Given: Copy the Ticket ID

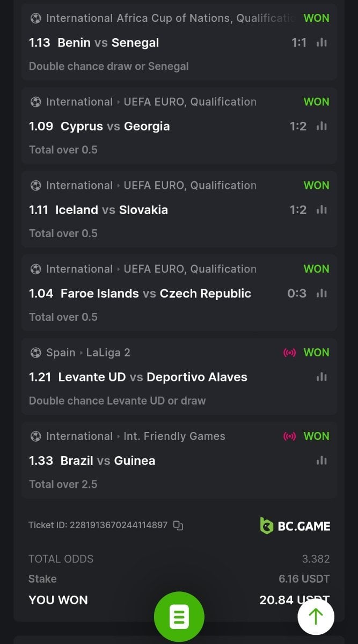Looking at the screenshot, I should tap(178, 525).
